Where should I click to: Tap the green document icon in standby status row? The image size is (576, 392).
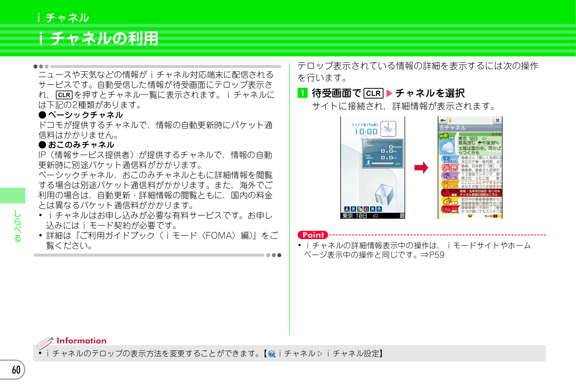click(360, 209)
